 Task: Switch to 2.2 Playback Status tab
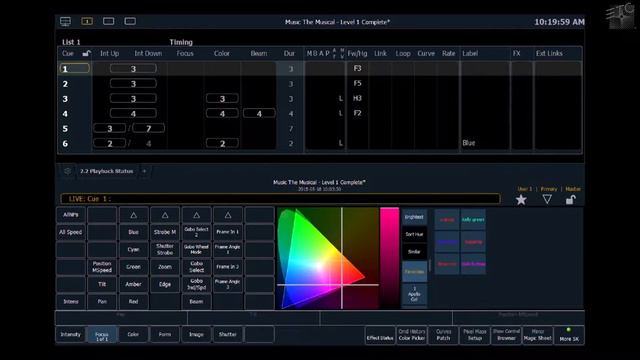[x=107, y=171]
